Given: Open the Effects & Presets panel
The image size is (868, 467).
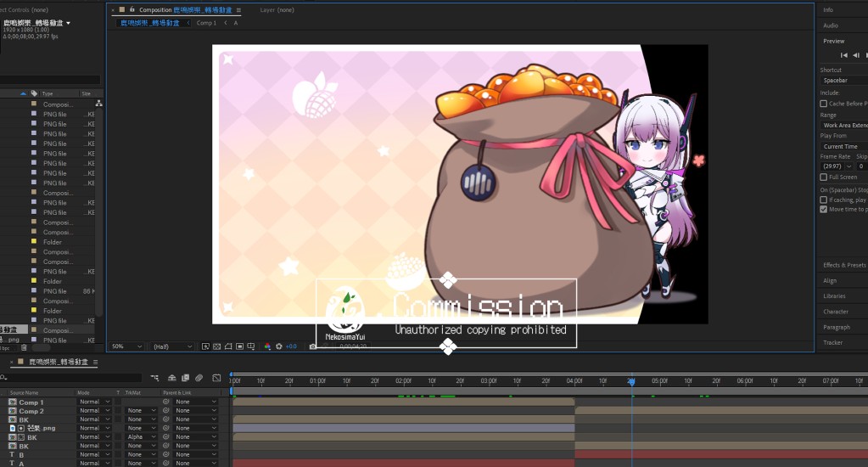Looking at the screenshot, I should click(844, 265).
